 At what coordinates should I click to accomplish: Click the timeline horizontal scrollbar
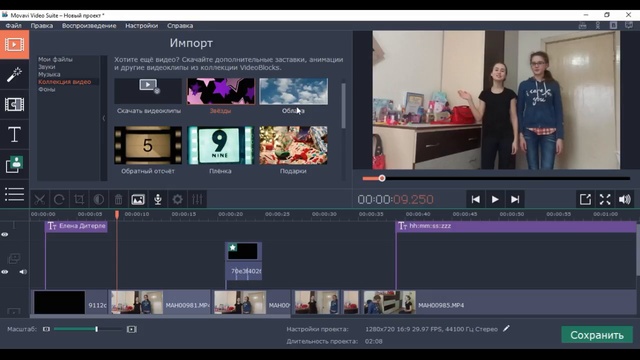(x=160, y=316)
